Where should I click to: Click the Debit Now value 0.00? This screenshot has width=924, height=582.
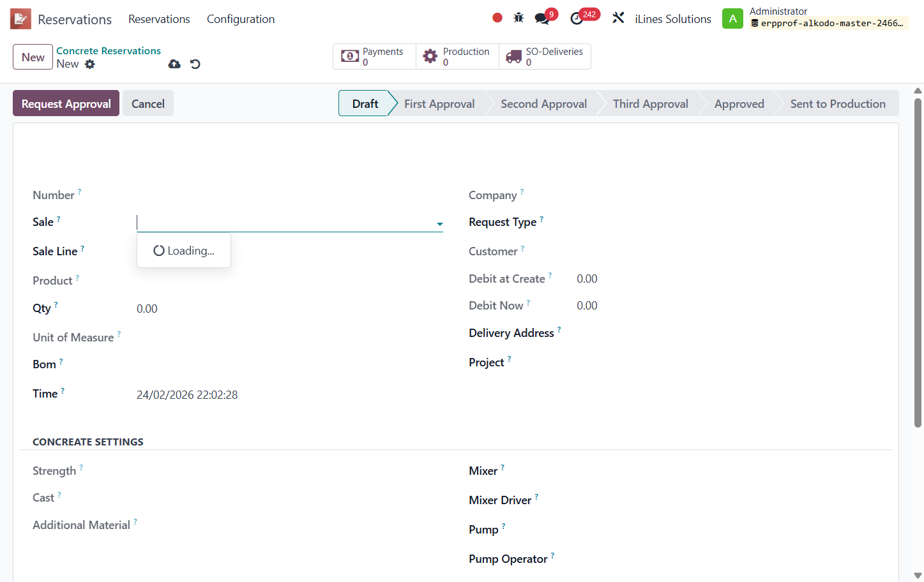tap(587, 306)
